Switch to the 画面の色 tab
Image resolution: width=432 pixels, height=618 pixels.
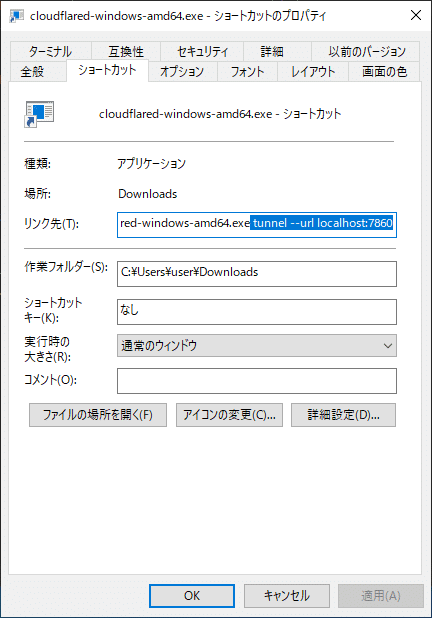384,72
